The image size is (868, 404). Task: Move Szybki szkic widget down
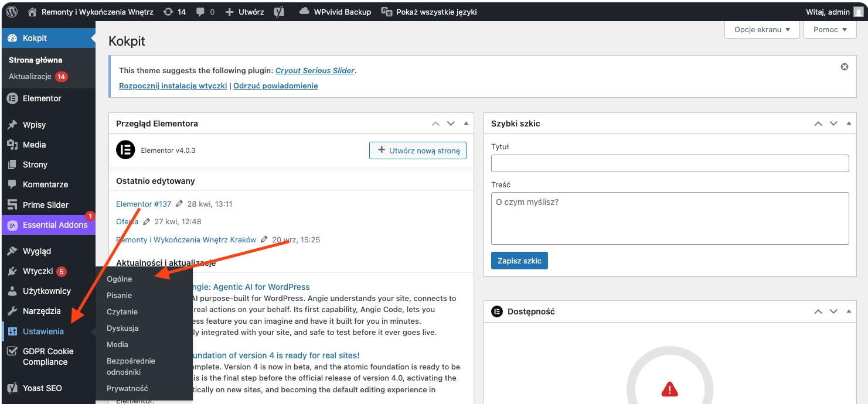pyautogui.click(x=833, y=124)
